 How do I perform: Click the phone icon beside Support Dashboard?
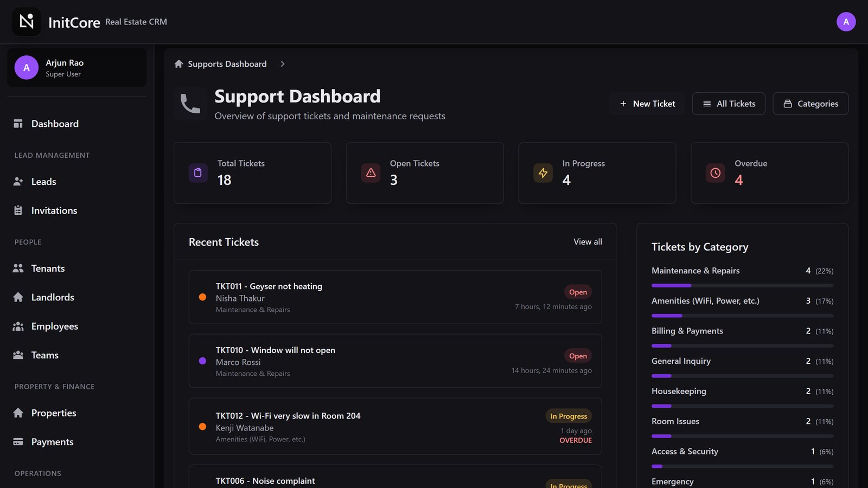190,104
